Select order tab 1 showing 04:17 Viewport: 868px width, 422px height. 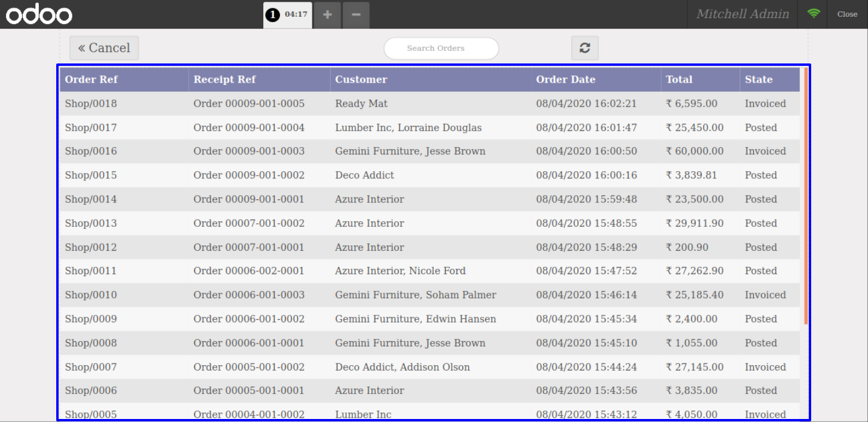(288, 14)
